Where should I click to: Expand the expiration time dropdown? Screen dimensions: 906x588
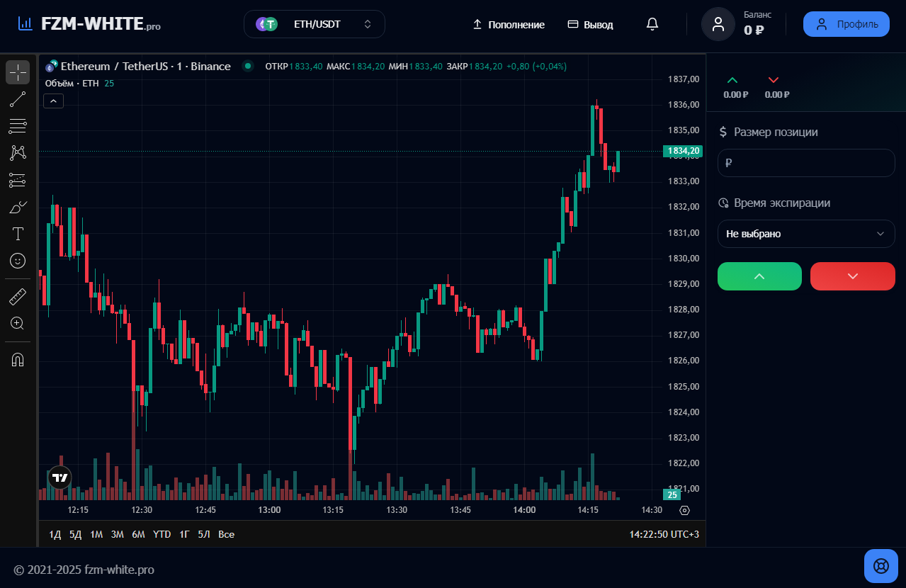(806, 234)
